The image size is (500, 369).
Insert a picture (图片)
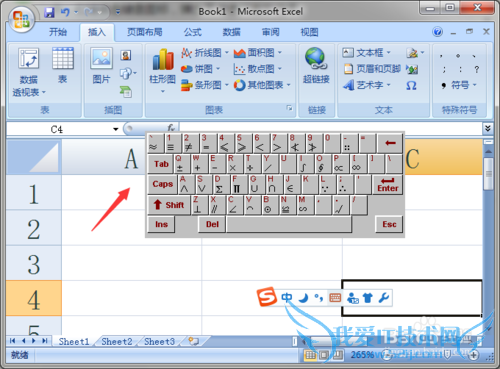101,65
